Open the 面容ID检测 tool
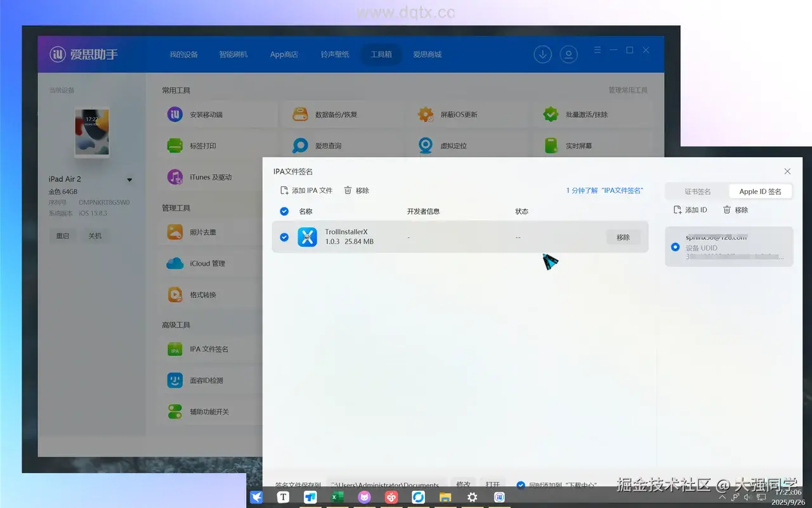This screenshot has width=812, height=508. (x=211, y=381)
